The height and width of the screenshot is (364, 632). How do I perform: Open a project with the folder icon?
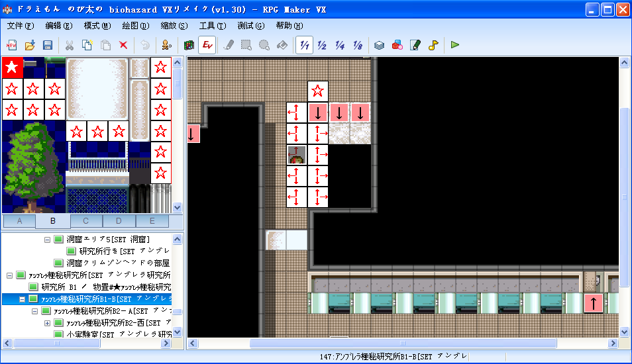[x=30, y=45]
